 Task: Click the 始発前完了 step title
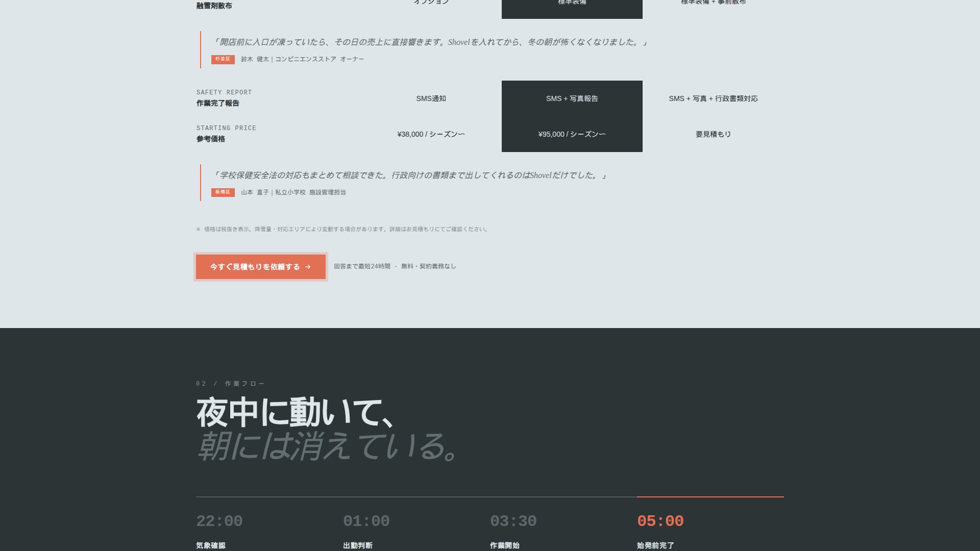[x=655, y=545]
